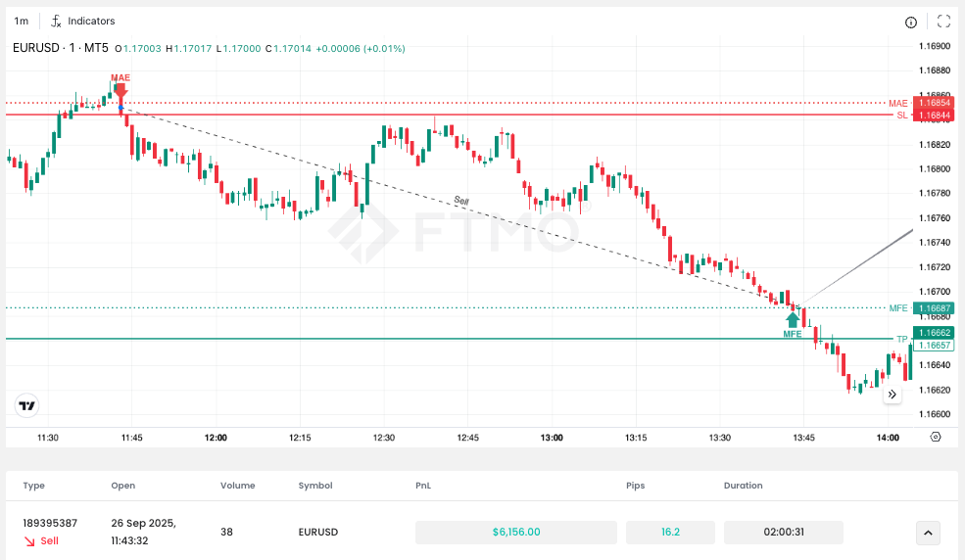Click the red MAE arrow marker
Screen dimensions: 965x560
tap(121, 91)
